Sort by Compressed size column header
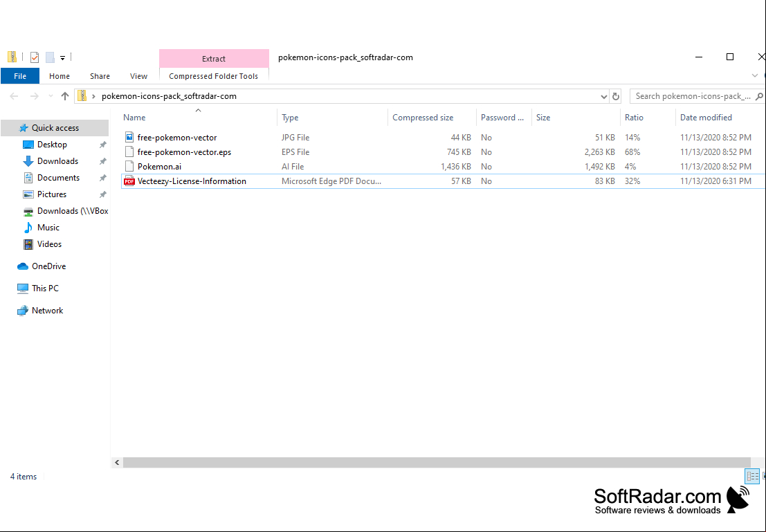Viewport: 766px width, 532px height. 432,117
